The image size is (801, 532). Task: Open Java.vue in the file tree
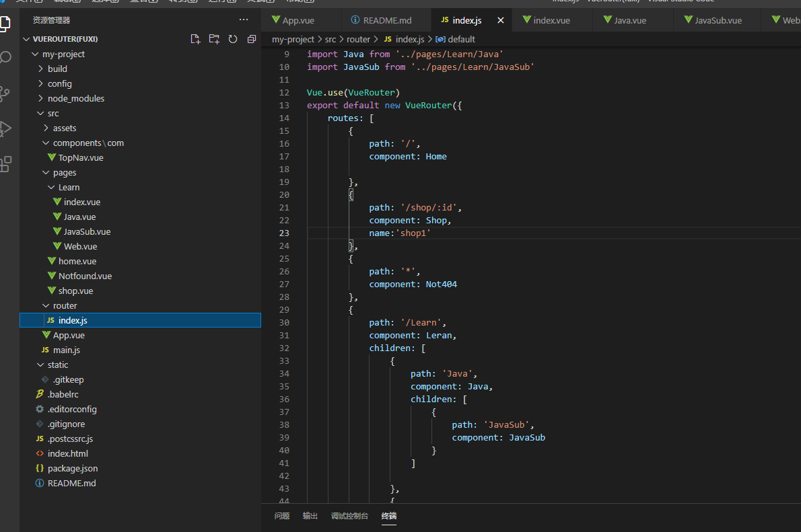(x=79, y=217)
